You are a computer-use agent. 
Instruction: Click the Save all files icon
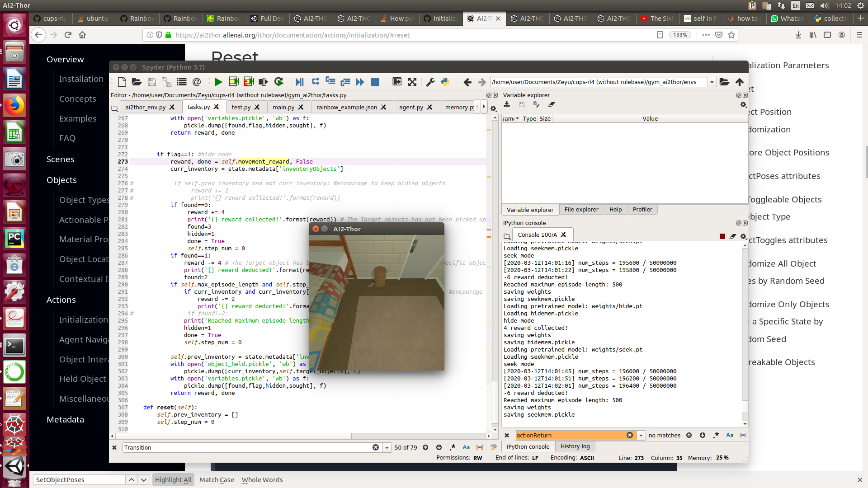(x=166, y=82)
